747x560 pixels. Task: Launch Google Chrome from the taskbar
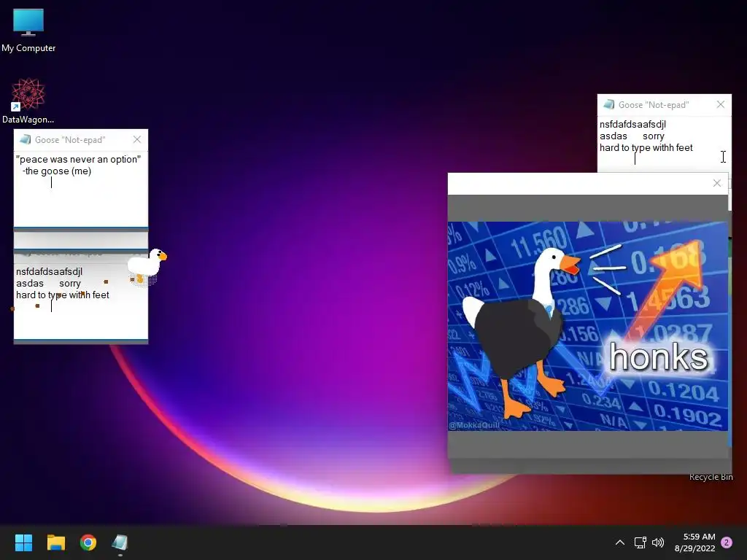[88, 542]
